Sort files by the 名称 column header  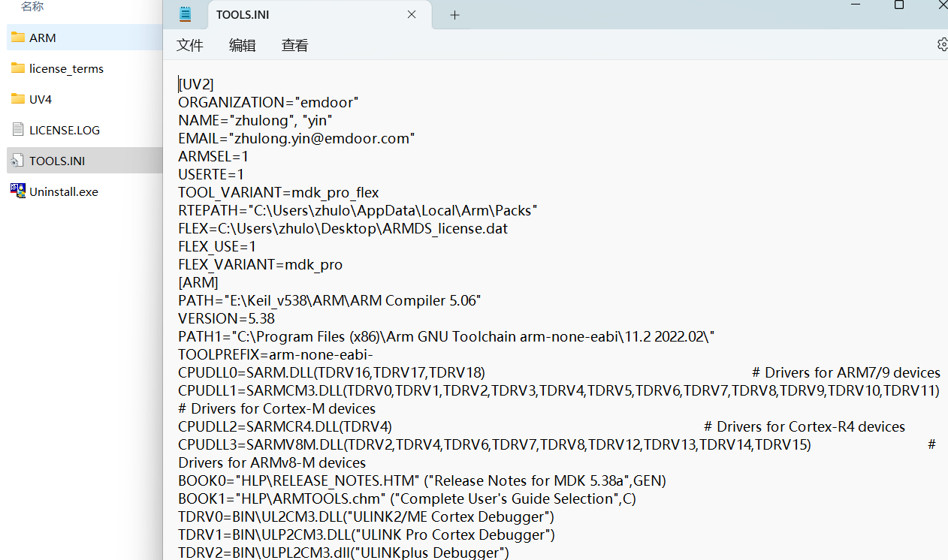pyautogui.click(x=32, y=6)
